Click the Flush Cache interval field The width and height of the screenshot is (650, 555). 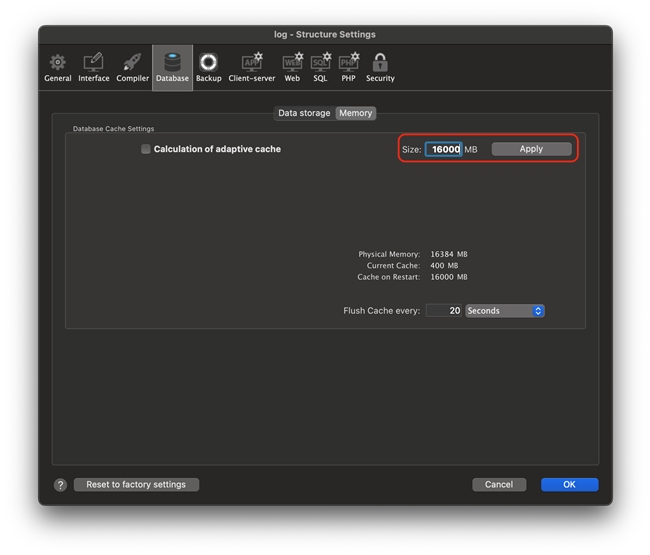click(444, 311)
